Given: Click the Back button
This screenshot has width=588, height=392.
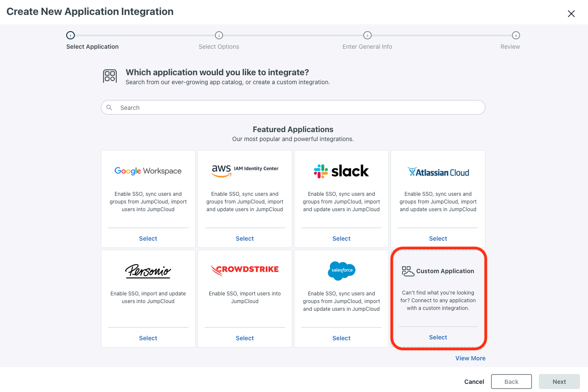Looking at the screenshot, I should point(512,382).
